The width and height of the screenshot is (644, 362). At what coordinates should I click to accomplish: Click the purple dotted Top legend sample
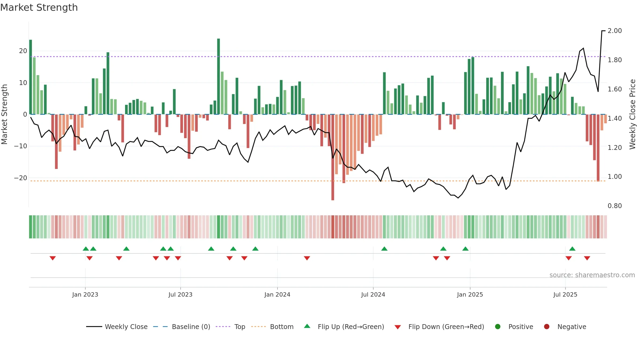(x=223, y=327)
